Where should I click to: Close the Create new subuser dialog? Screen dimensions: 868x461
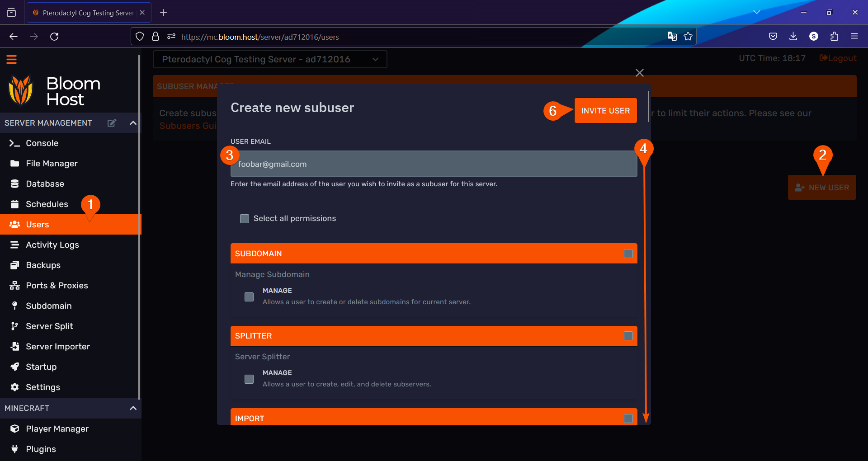click(639, 73)
